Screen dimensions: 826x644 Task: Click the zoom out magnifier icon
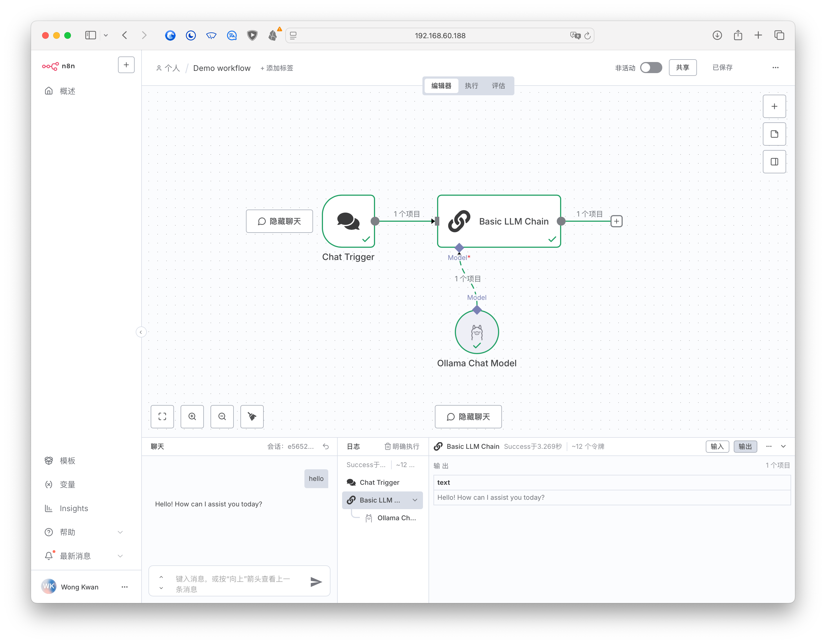[x=222, y=416]
